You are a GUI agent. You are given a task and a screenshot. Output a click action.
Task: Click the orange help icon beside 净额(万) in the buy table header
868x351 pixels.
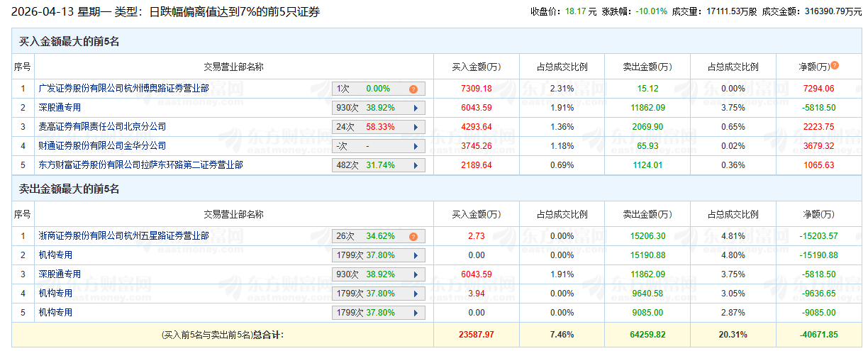point(835,65)
